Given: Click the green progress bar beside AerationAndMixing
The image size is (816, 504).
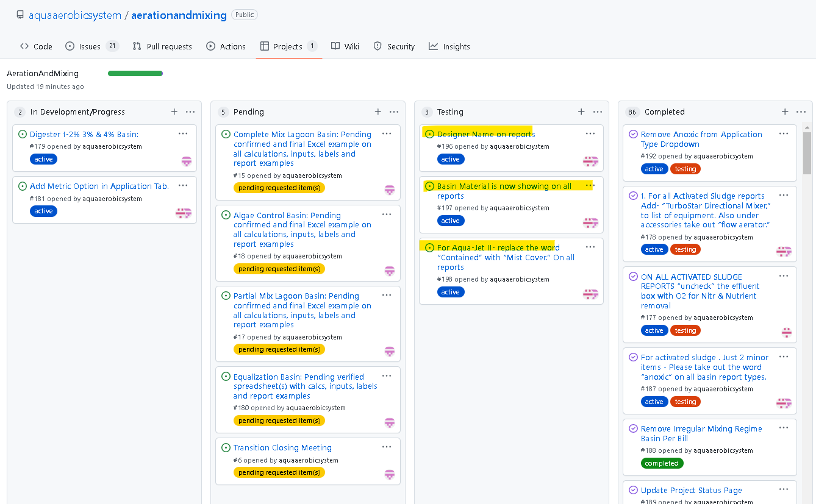Looking at the screenshot, I should pos(135,73).
